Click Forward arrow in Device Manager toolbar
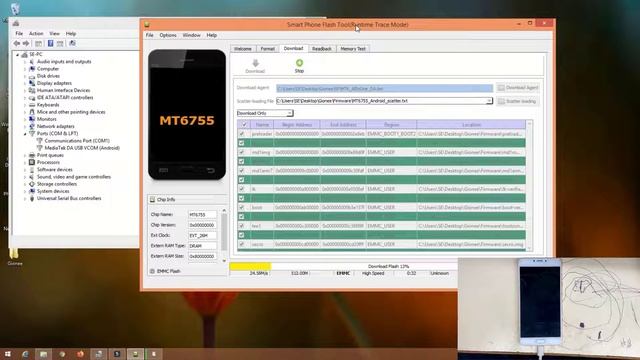The image size is (640, 360). (26, 43)
